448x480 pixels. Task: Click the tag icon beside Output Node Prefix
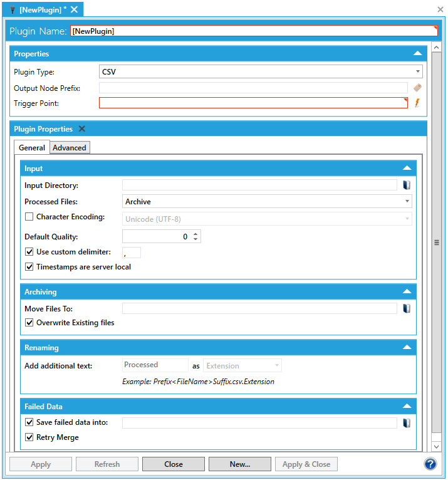point(417,88)
